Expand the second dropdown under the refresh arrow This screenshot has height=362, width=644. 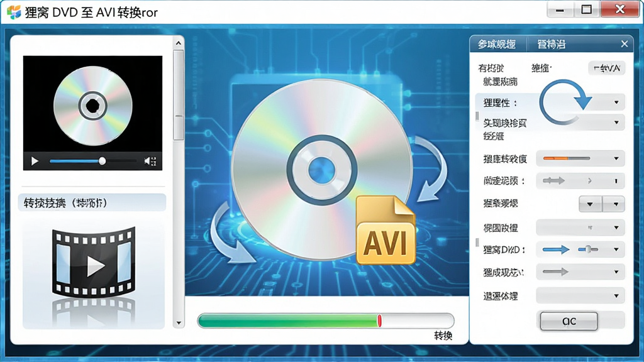coord(616,123)
